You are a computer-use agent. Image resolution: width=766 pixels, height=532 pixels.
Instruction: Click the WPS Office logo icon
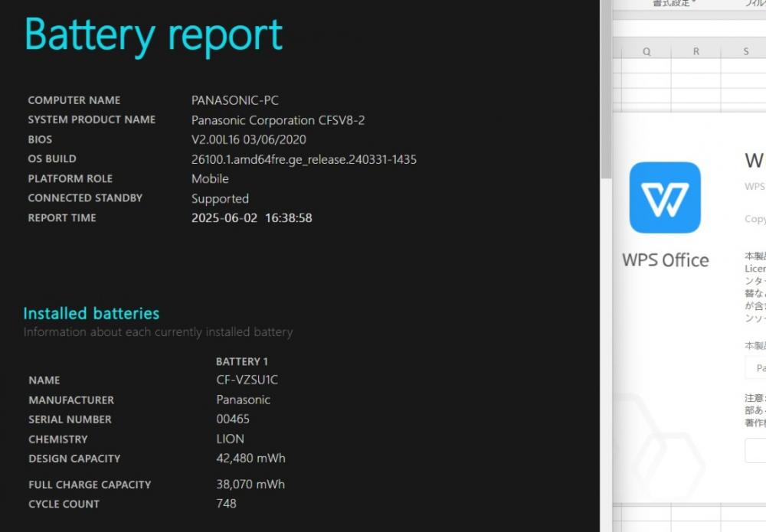[665, 197]
